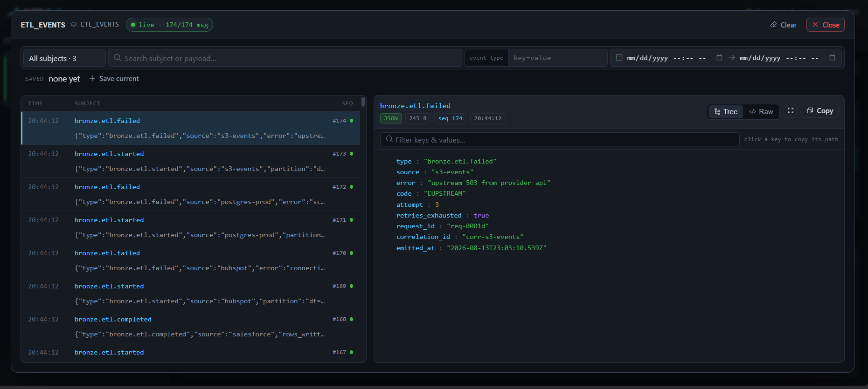
Task: Click the message list scrollbar
Action: click(363, 102)
